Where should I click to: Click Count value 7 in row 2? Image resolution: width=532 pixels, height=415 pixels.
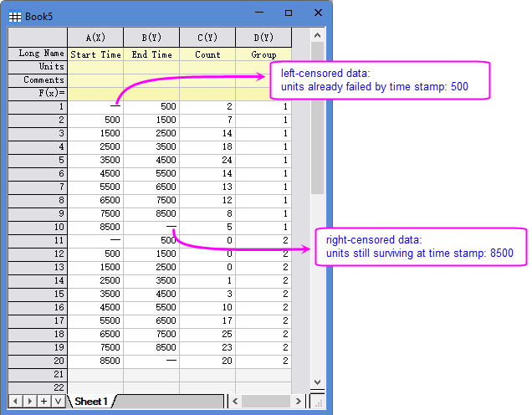[x=207, y=120]
